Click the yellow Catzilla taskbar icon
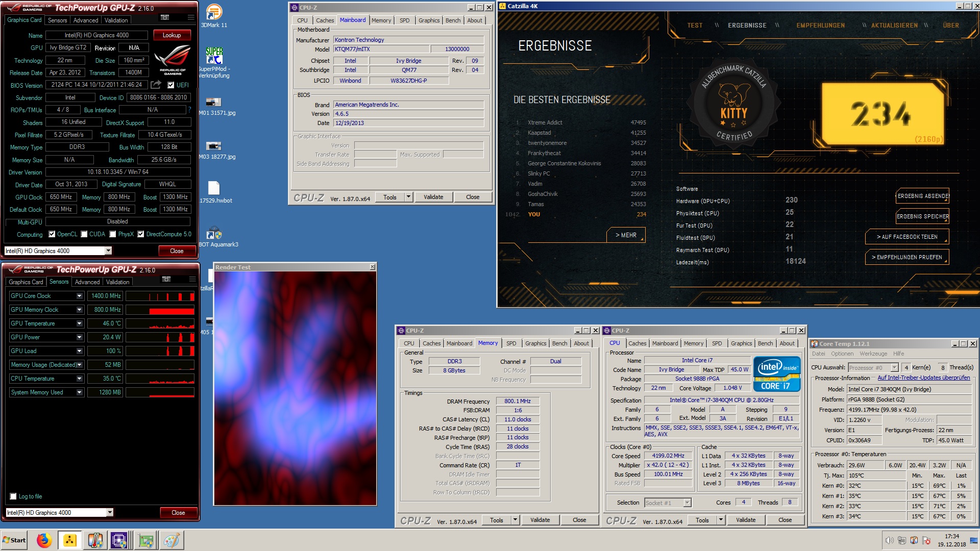980x551 pixels. 70,540
